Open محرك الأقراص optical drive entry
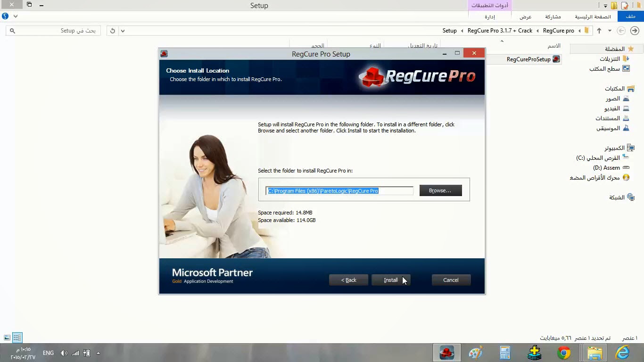Viewport: 644px width, 362px height. click(600, 178)
